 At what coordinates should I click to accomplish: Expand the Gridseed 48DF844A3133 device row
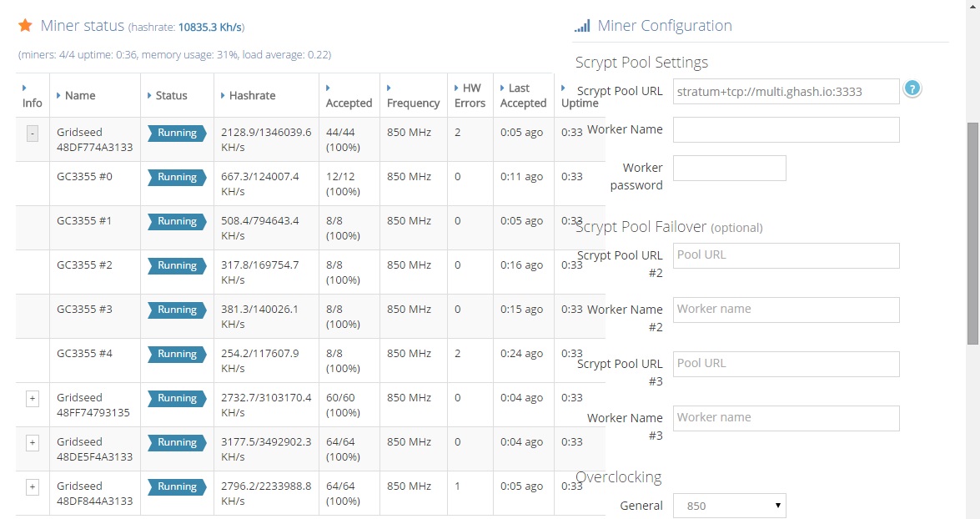(33, 487)
